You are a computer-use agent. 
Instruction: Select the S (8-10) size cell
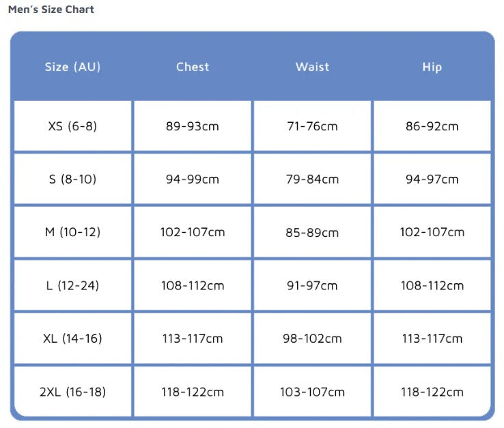point(72,180)
